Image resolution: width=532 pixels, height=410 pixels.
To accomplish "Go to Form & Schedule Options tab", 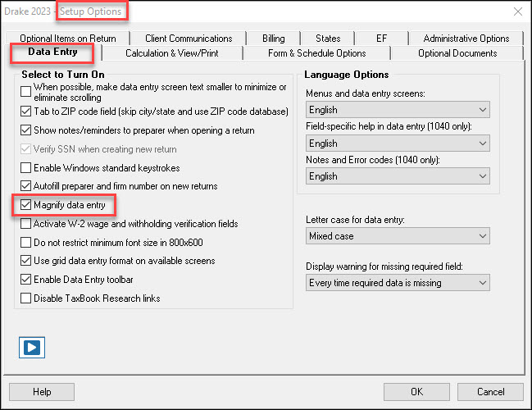I will tap(317, 53).
